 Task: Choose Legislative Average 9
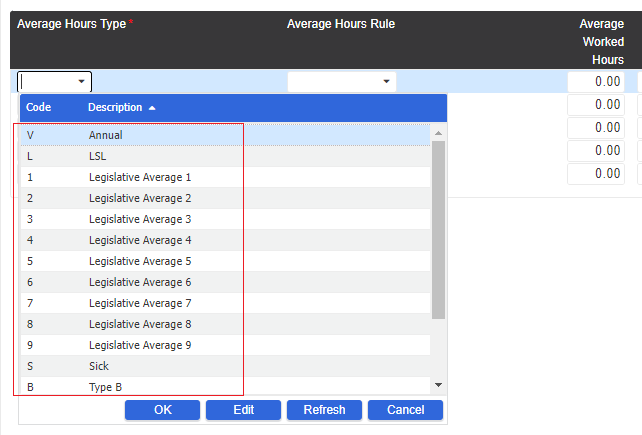tap(225, 345)
